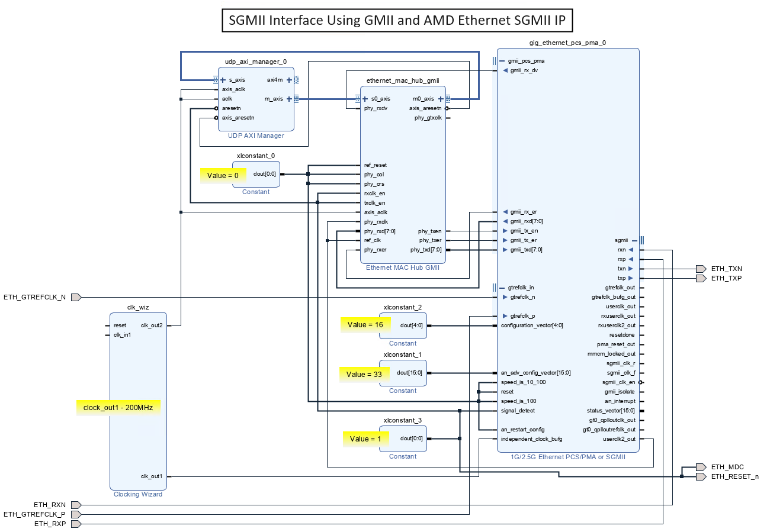Expand the s0_axis interface on ethernet_mac_hub_gmii
This screenshot has width=770, height=532.
tap(365, 99)
